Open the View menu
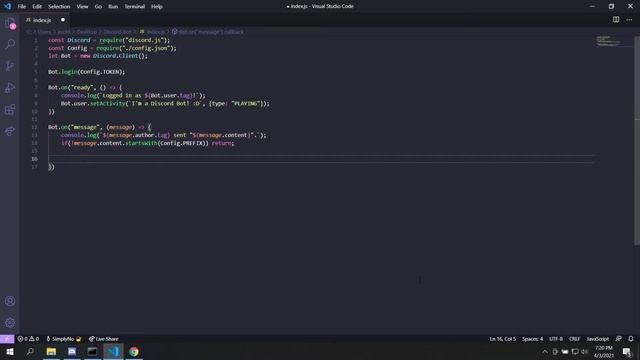The height and width of the screenshot is (360, 640). tap(82, 6)
